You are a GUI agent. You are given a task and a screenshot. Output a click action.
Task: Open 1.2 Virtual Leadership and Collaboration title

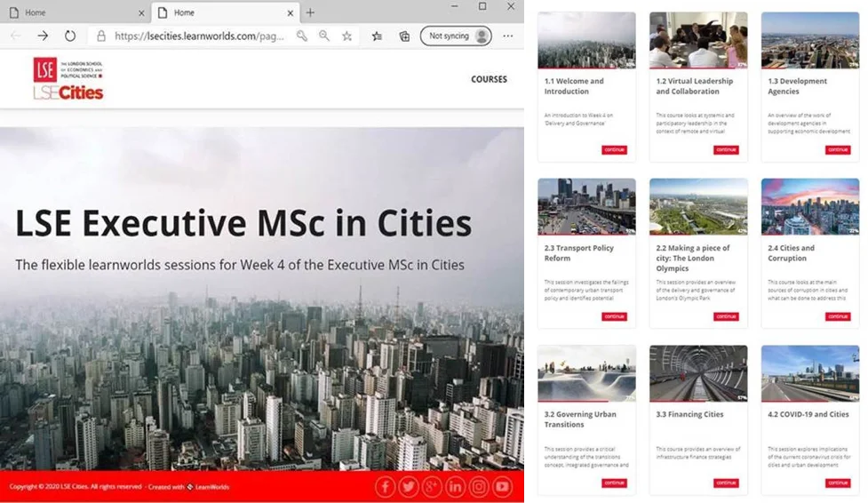pos(695,86)
